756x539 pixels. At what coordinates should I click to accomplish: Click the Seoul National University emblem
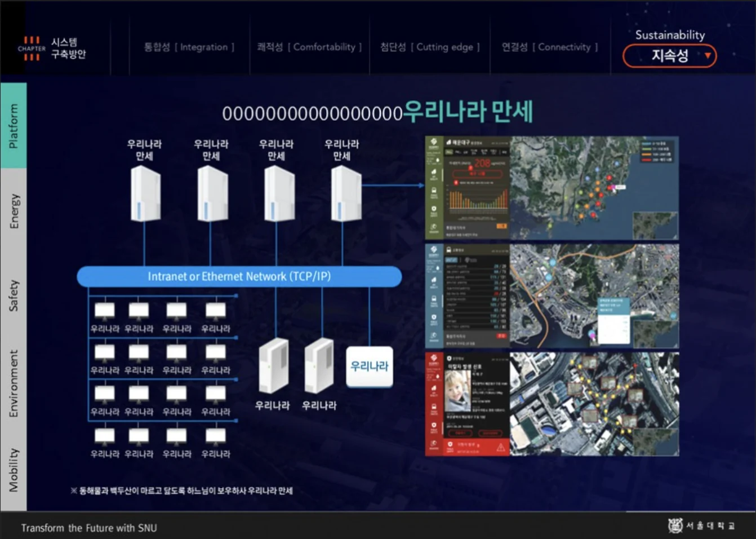click(x=675, y=525)
